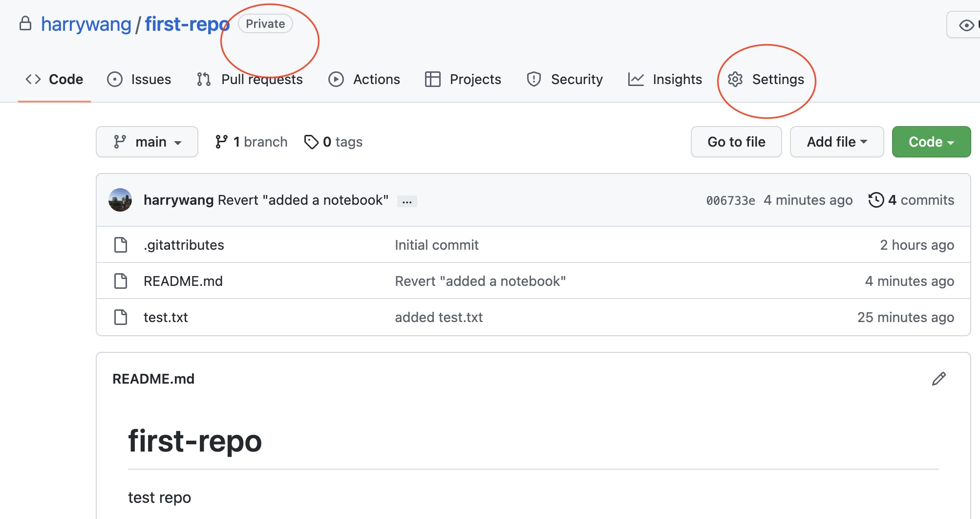Image resolution: width=980 pixels, height=519 pixels.
Task: Click the README.md file icon
Action: tap(121, 281)
